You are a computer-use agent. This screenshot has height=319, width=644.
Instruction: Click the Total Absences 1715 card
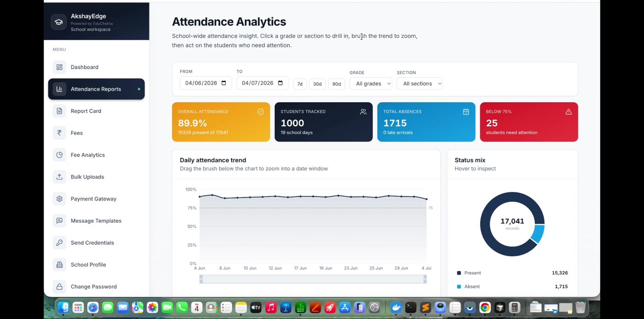coord(426,122)
